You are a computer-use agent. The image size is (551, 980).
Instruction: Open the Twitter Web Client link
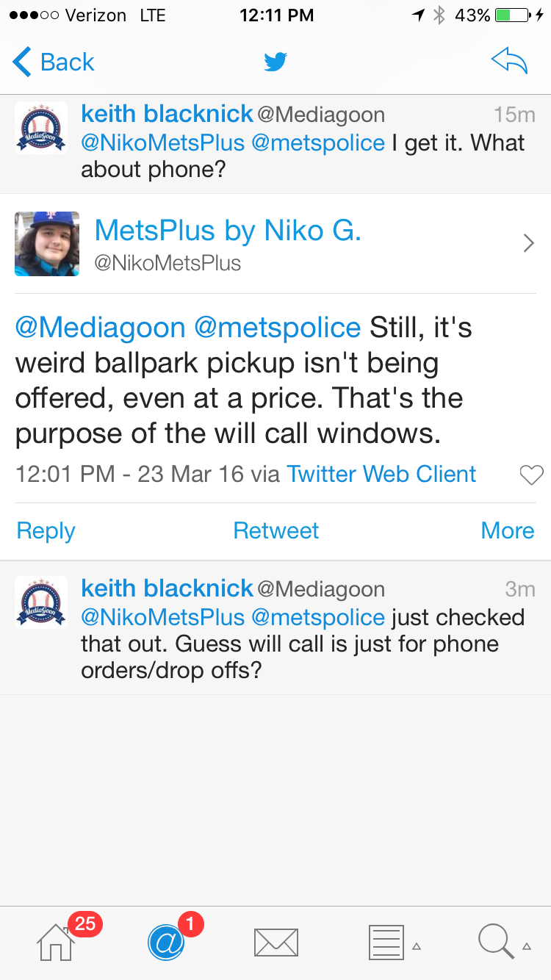[381, 474]
